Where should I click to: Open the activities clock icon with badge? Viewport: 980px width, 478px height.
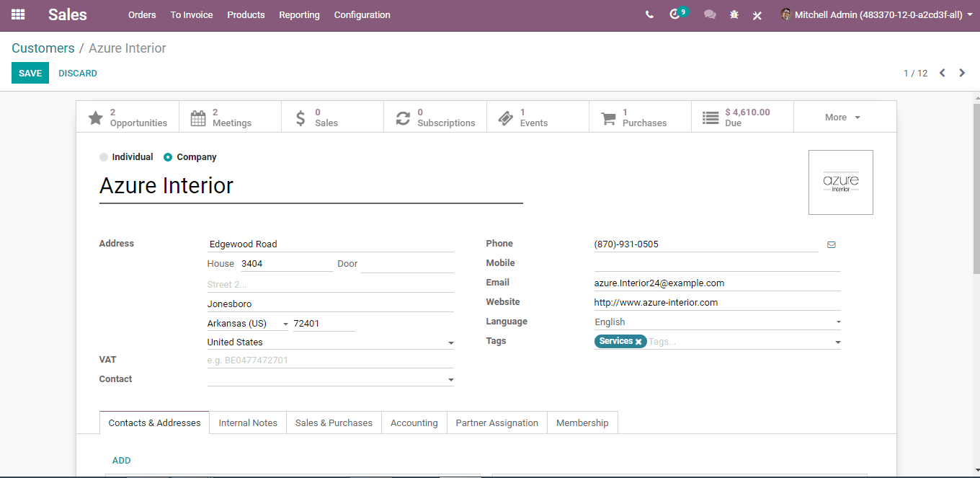click(x=675, y=14)
